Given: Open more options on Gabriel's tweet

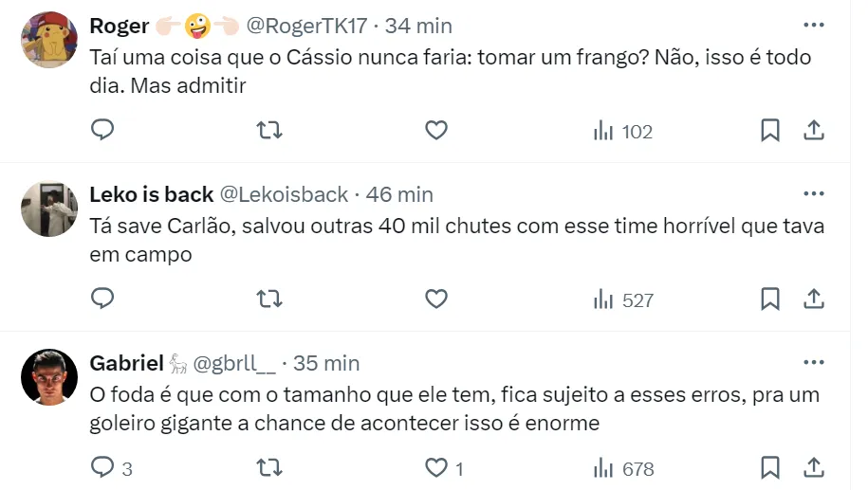Looking at the screenshot, I should [x=813, y=363].
